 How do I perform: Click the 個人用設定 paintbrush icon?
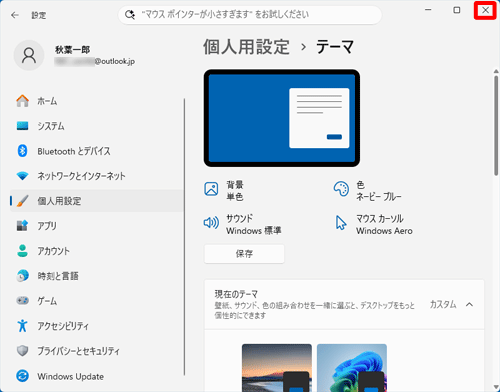click(22, 201)
